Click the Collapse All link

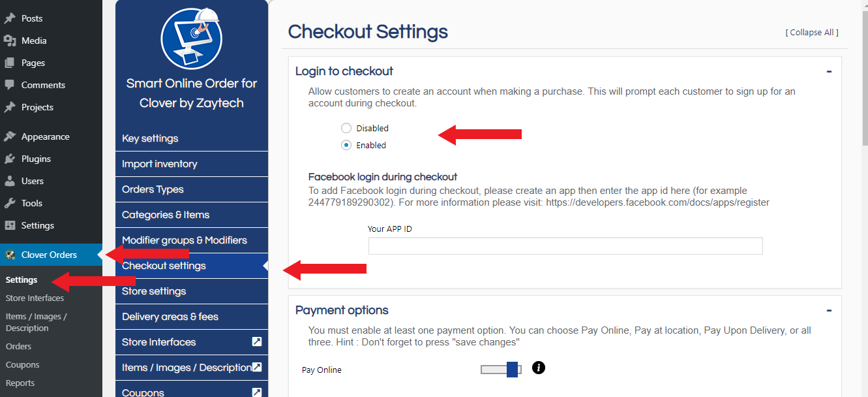click(x=812, y=32)
